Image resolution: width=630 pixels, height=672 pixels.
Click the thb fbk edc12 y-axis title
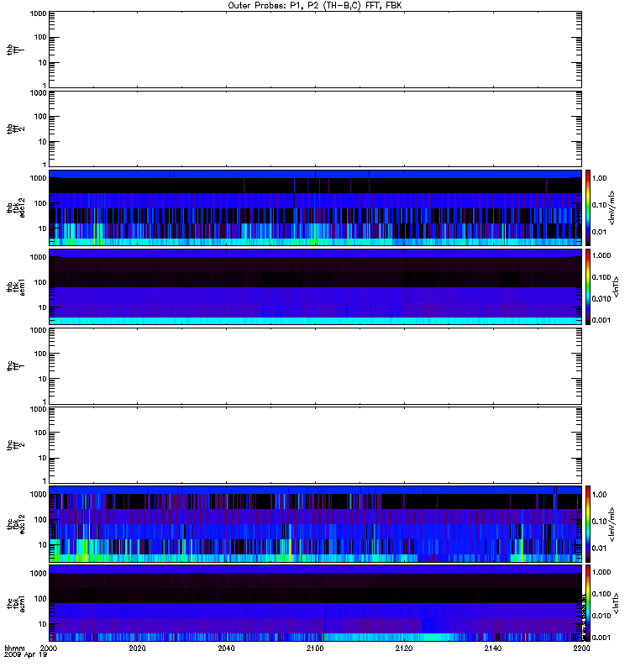(16, 207)
